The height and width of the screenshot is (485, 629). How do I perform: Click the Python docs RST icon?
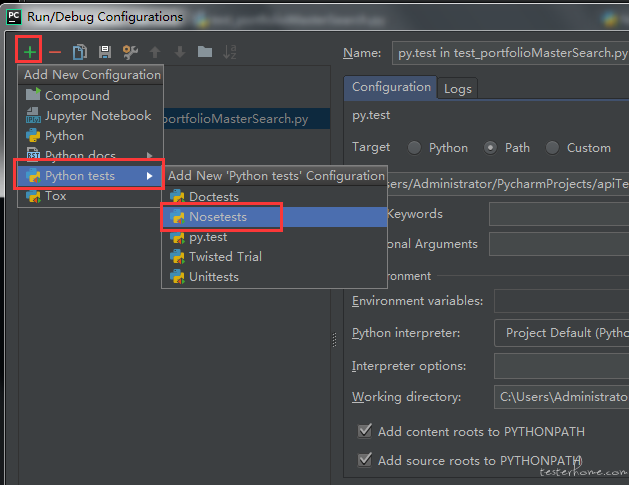click(33, 154)
